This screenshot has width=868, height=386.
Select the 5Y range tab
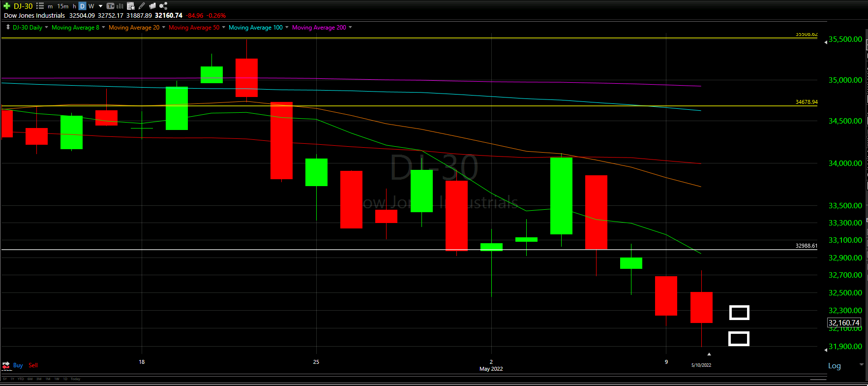(5, 379)
